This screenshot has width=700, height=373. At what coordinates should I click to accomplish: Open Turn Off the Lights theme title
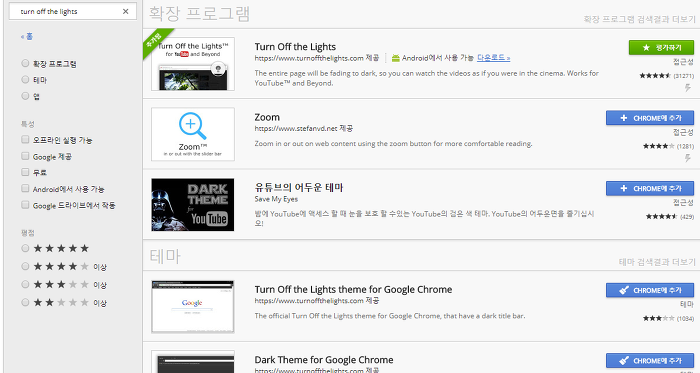coord(353,290)
